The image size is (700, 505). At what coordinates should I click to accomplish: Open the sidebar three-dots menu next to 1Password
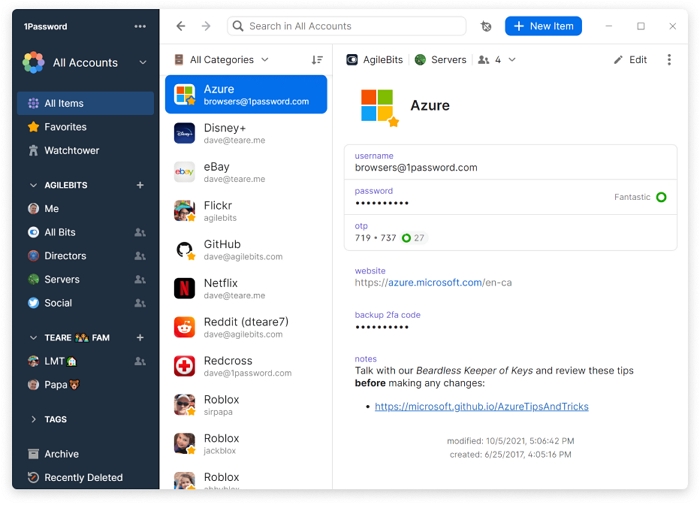pyautogui.click(x=140, y=26)
